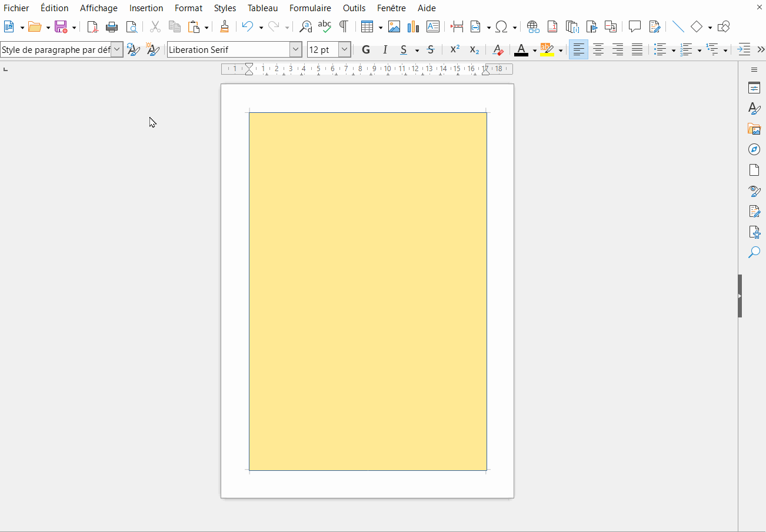
Task: Insert a comment (speech bubble icon)
Action: point(634,26)
